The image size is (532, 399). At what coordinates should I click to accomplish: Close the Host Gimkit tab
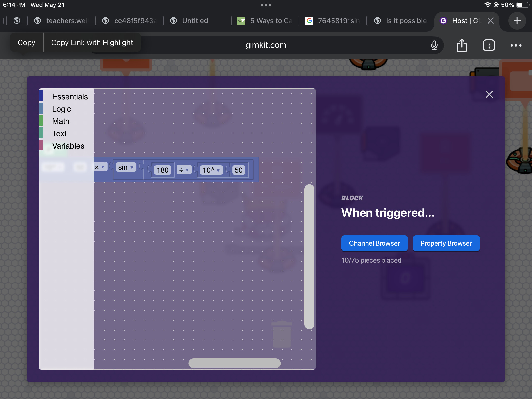[x=491, y=21]
